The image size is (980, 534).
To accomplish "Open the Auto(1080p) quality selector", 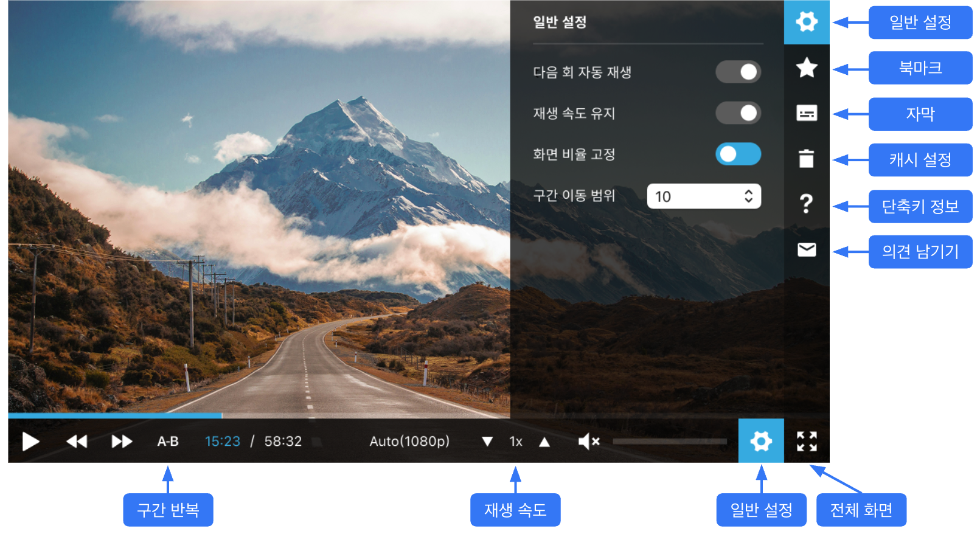I will [409, 442].
